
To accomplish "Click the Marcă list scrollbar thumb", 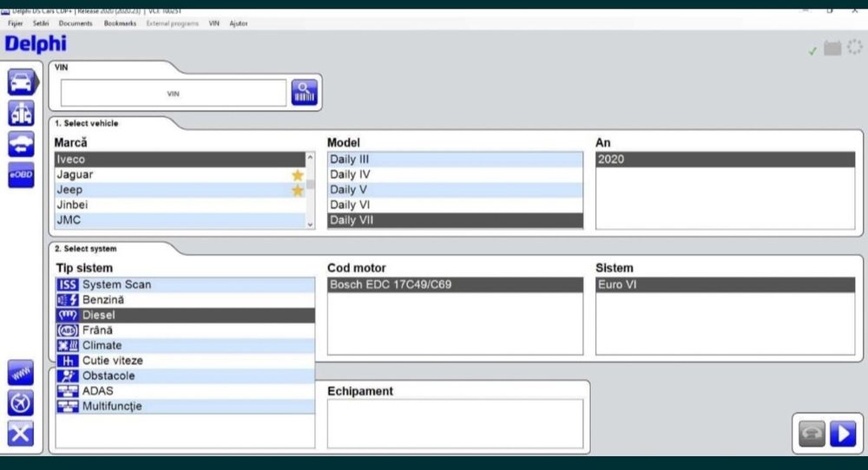I will click(x=310, y=184).
